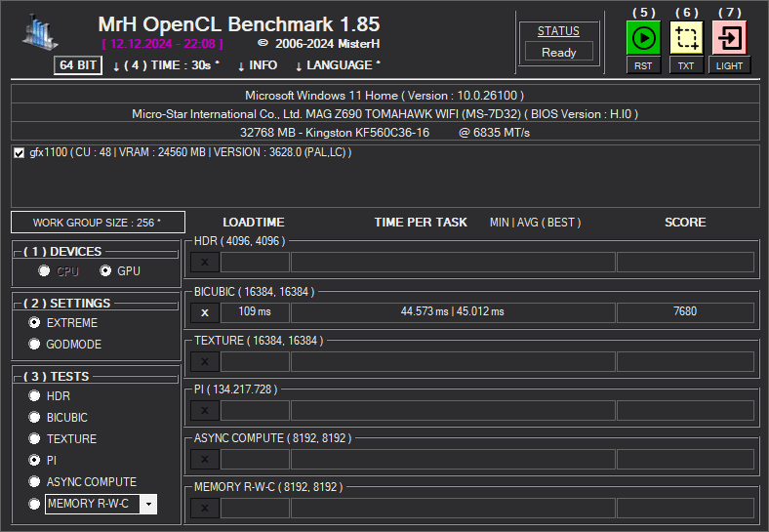The width and height of the screenshot is (769, 532).
Task: Click the Ready status field
Action: [559, 52]
